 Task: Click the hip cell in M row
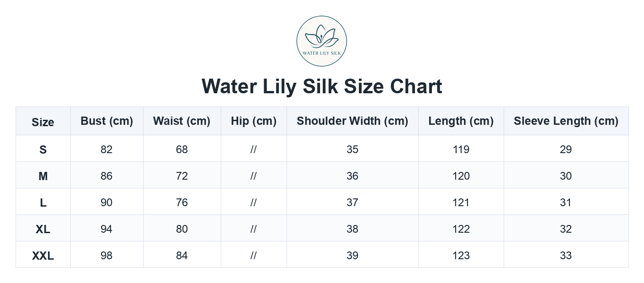(x=254, y=176)
